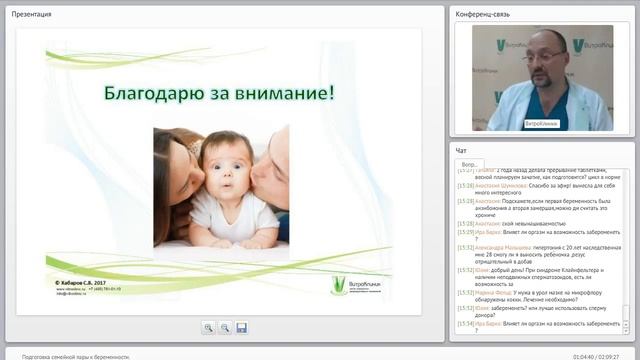
Task: Zoom out of the presentation slide
Action: pyautogui.click(x=225, y=328)
